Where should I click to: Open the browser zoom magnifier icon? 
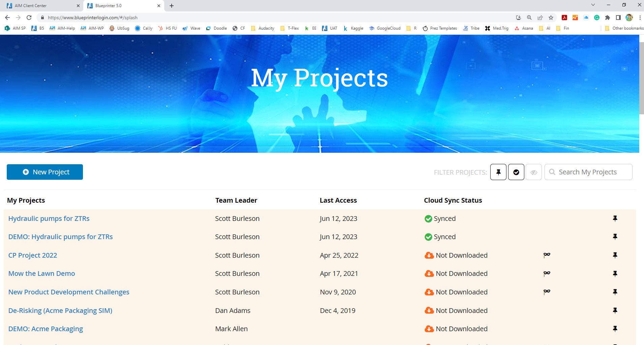(x=529, y=18)
